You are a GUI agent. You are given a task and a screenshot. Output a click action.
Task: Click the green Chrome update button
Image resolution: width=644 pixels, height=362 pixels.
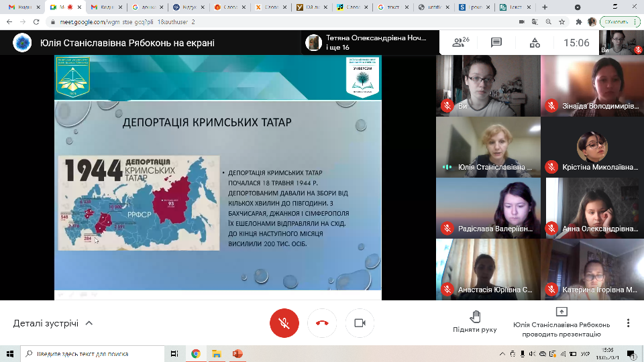pyautogui.click(x=619, y=21)
